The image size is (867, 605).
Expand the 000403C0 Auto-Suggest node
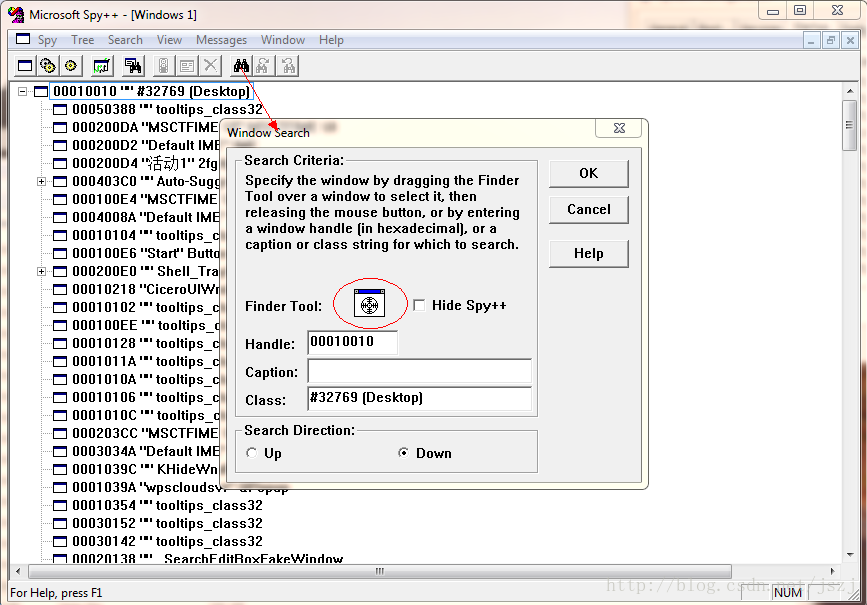click(x=41, y=181)
